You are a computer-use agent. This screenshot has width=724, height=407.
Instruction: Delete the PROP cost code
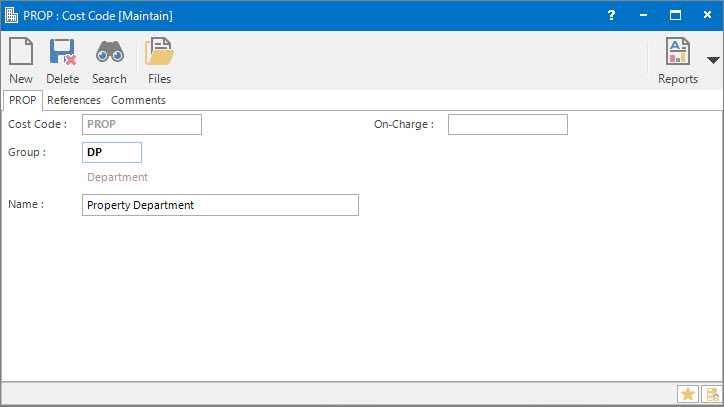[62, 60]
